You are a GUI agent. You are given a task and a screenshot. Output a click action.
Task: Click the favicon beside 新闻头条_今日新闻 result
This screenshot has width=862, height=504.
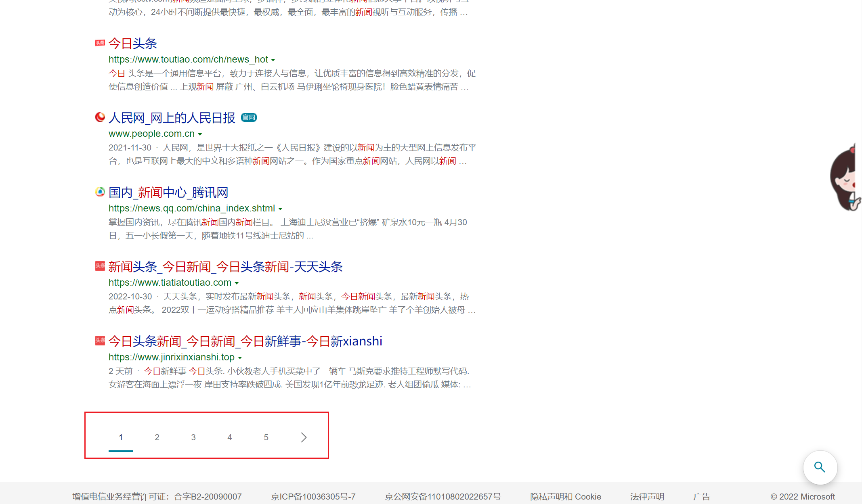(100, 266)
